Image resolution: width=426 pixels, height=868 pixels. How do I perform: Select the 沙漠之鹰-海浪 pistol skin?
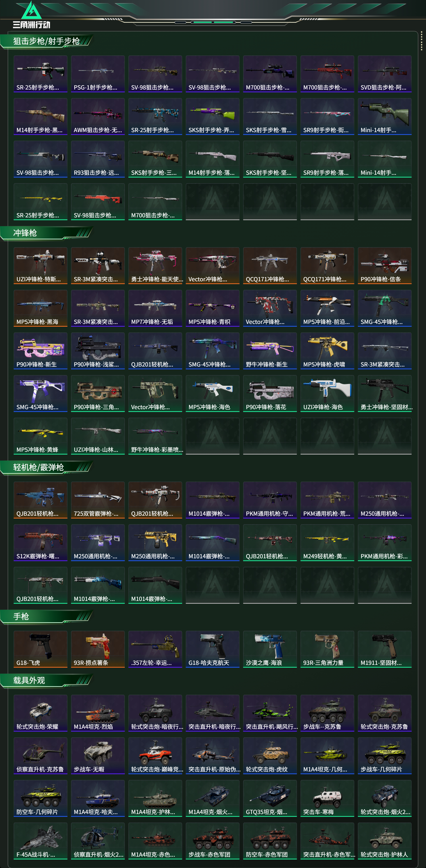(x=270, y=649)
